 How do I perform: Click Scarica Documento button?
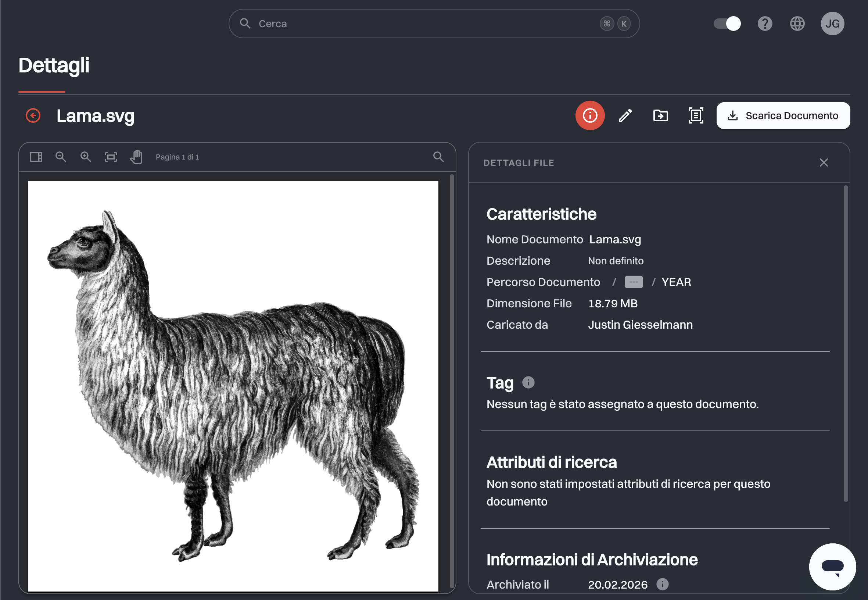tap(783, 115)
